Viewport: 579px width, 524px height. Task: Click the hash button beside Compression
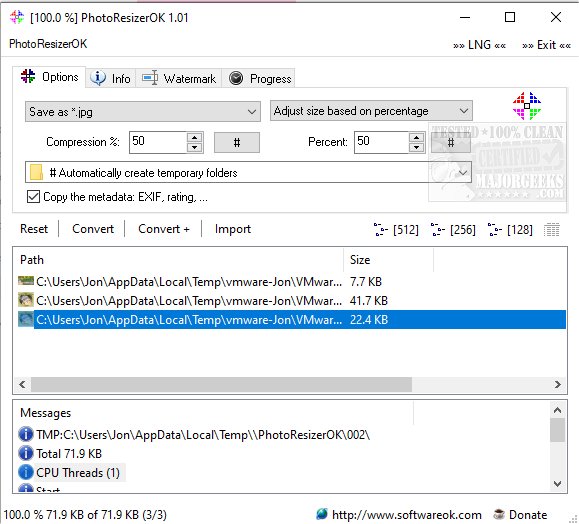click(x=237, y=143)
